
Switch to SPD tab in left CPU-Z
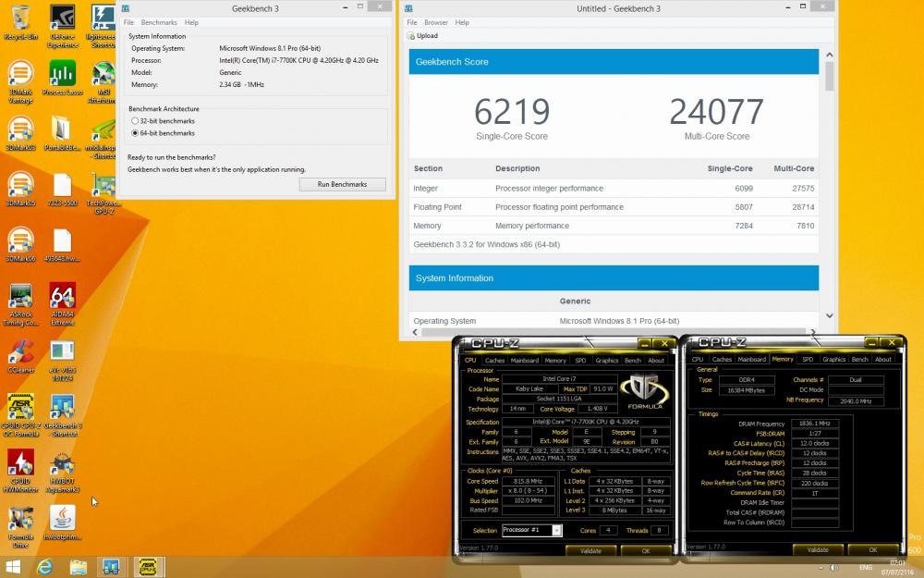point(580,360)
